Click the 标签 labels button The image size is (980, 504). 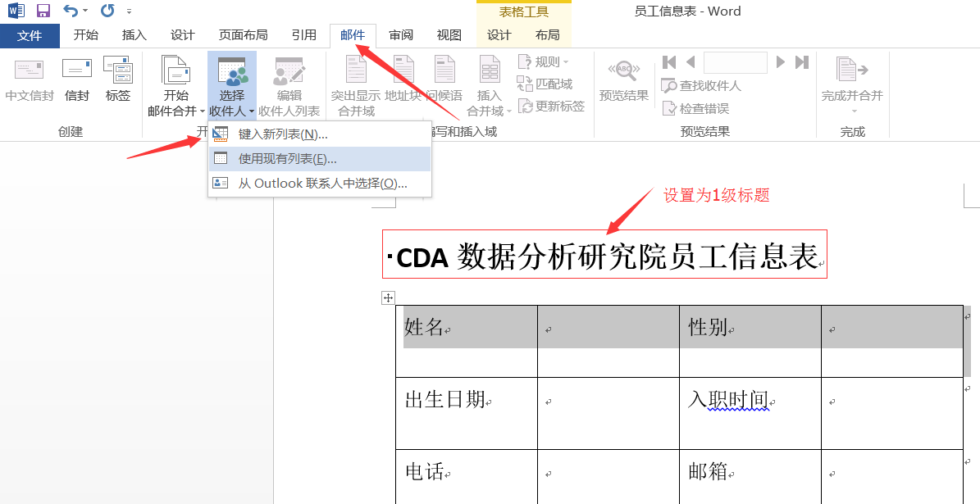(118, 79)
